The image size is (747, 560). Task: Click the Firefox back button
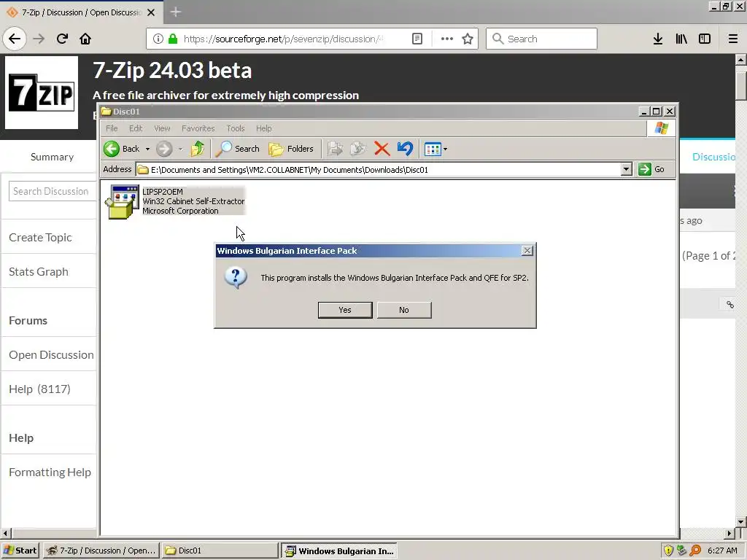(x=15, y=39)
